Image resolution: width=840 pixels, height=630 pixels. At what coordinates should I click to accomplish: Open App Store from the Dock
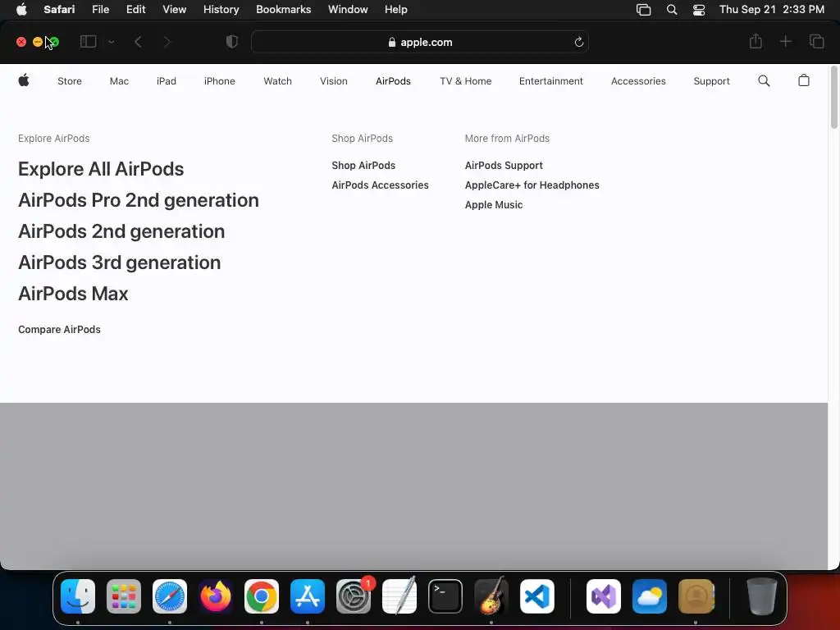pyautogui.click(x=308, y=596)
